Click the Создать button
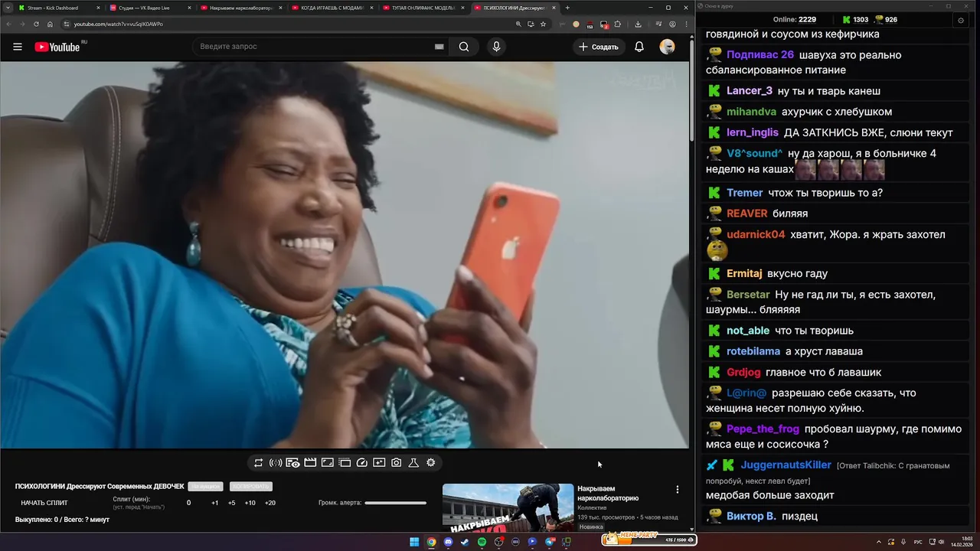 tap(599, 47)
